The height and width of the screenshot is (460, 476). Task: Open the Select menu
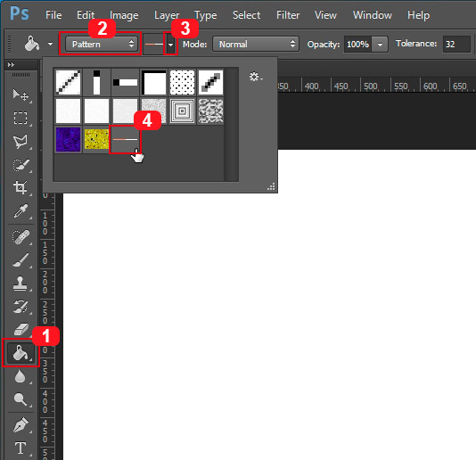[x=247, y=15]
